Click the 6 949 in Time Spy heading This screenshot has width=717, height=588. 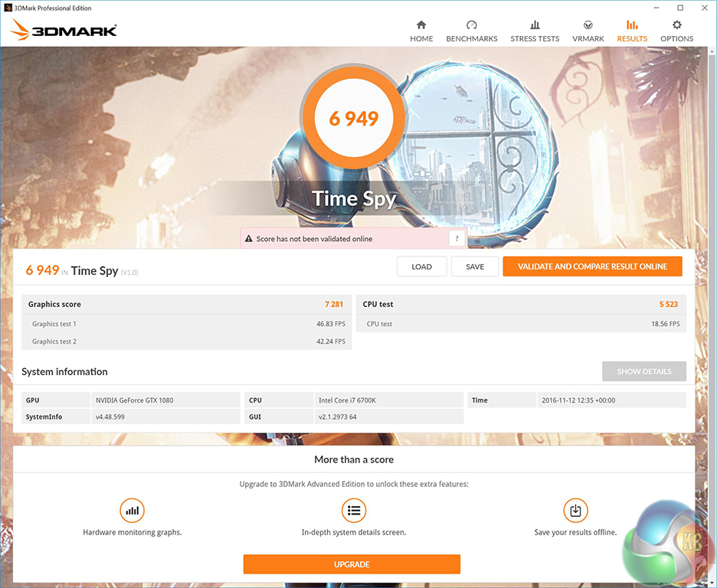(82, 270)
